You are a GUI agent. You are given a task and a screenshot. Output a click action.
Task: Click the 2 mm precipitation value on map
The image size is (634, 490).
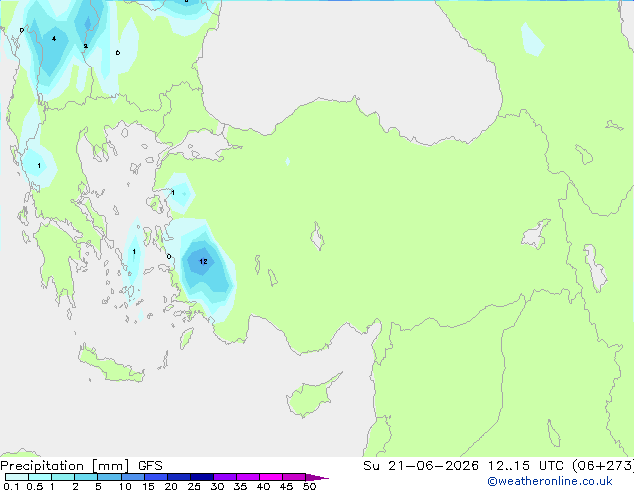85,46
